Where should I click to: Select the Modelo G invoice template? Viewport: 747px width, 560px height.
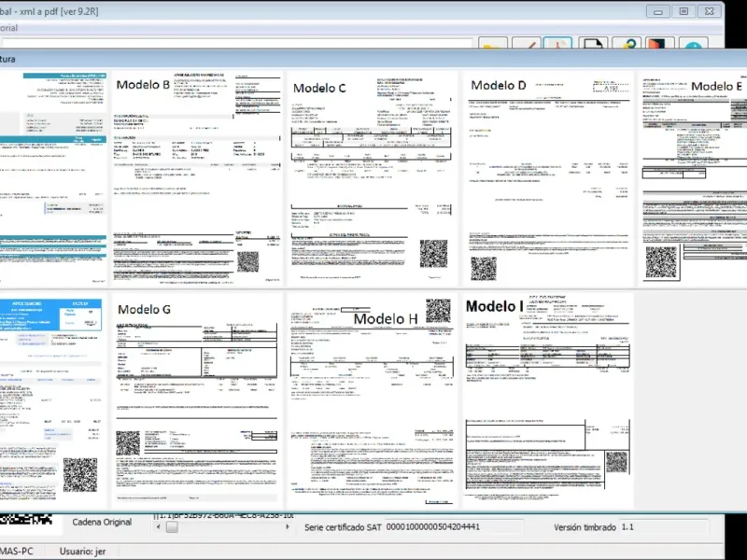(x=197, y=401)
